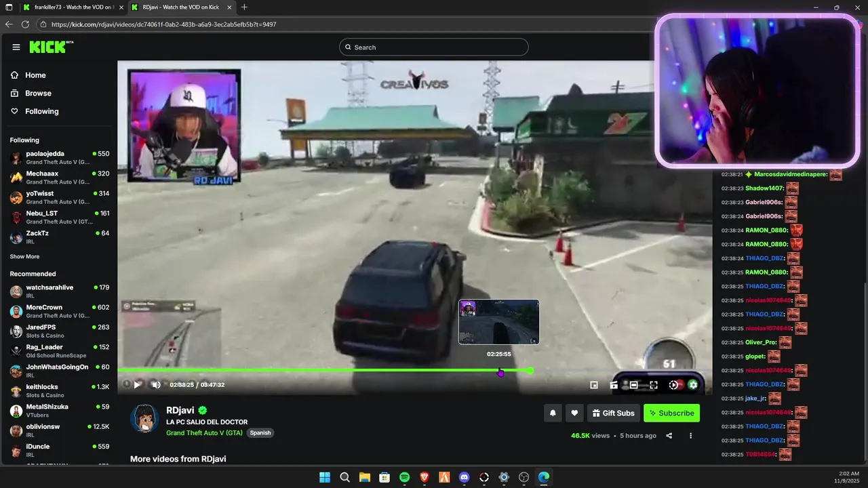Screen dimensions: 868x488
Task: Open Spotify from the taskbar
Action: (404, 477)
